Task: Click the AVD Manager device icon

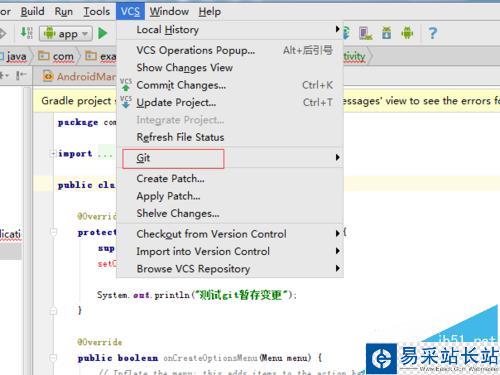Action: pyautogui.click(x=365, y=33)
